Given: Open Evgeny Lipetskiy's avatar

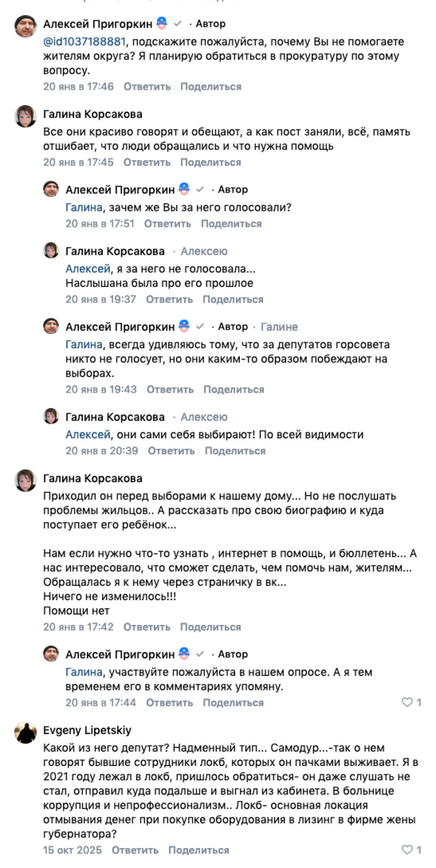Looking at the screenshot, I should tap(26, 733).
